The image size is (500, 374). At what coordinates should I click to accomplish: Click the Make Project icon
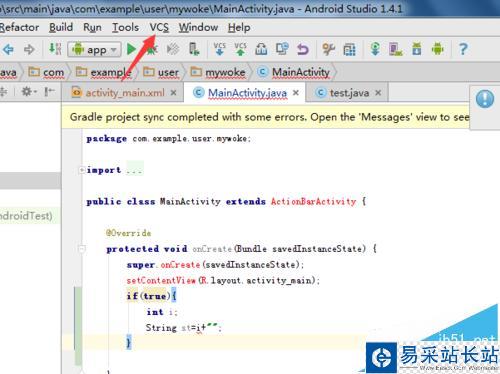(55, 49)
